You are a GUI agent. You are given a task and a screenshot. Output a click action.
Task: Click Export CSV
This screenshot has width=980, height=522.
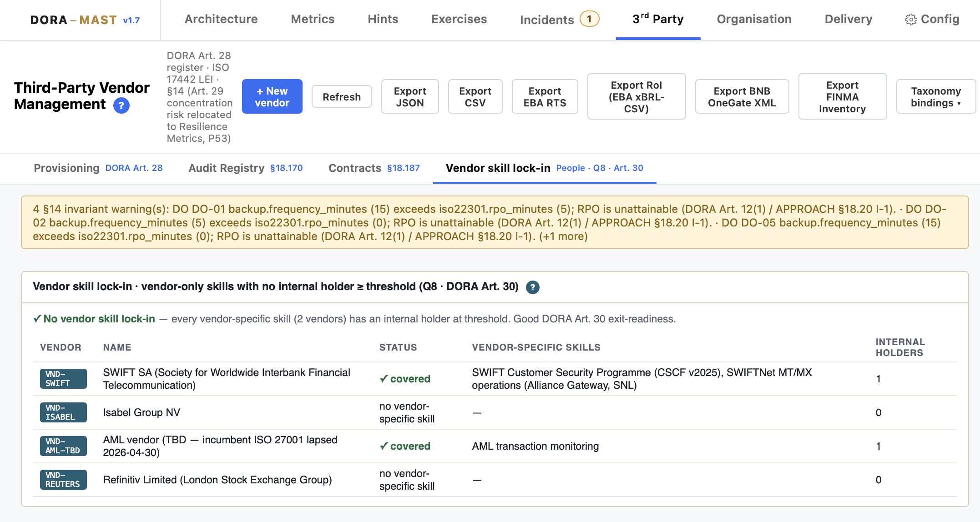click(475, 97)
